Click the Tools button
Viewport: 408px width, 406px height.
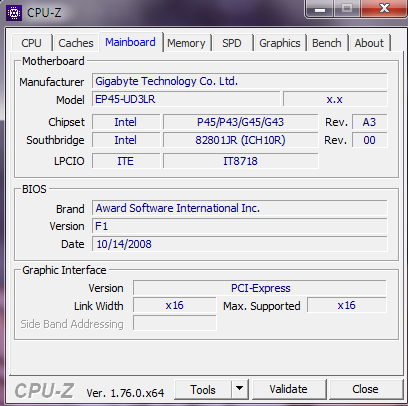pyautogui.click(x=203, y=389)
